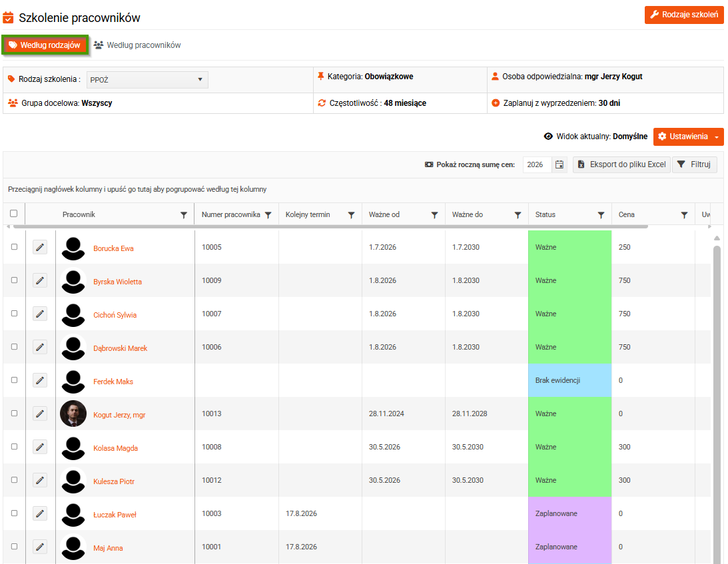728x564 pixels.
Task: Open the Kogut Jerzy profile photo thumbnail
Action: (x=73, y=414)
